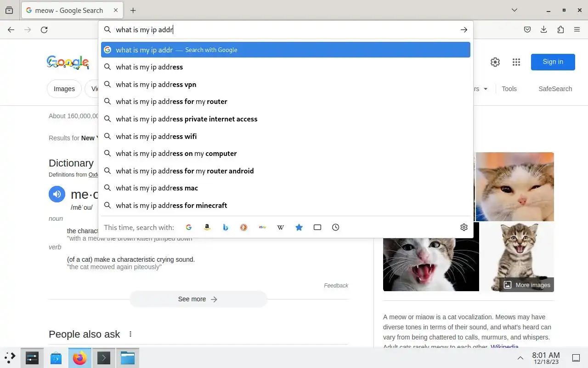Screen dimensions: 588x368
Task: Open Google quick settings gear
Action: (495, 62)
